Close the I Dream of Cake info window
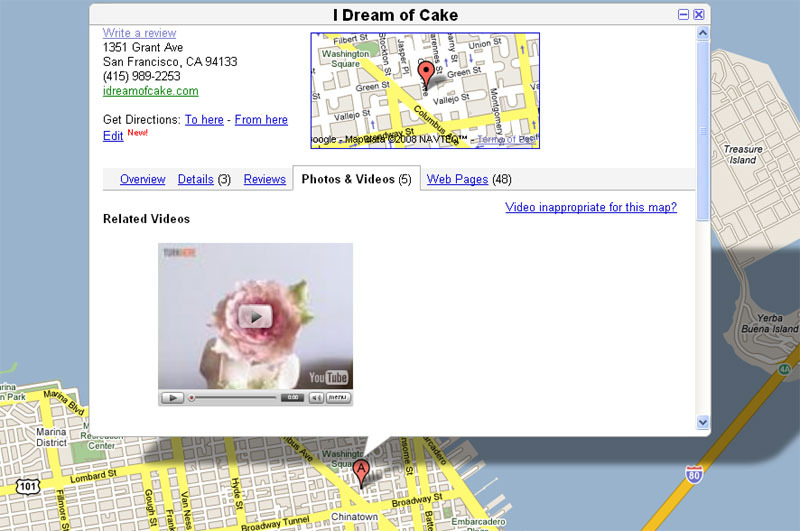 [x=699, y=15]
